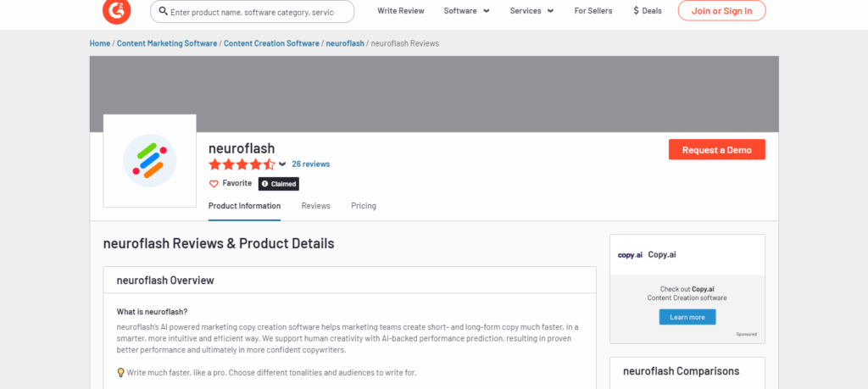Click the heart Favorite icon

click(214, 184)
